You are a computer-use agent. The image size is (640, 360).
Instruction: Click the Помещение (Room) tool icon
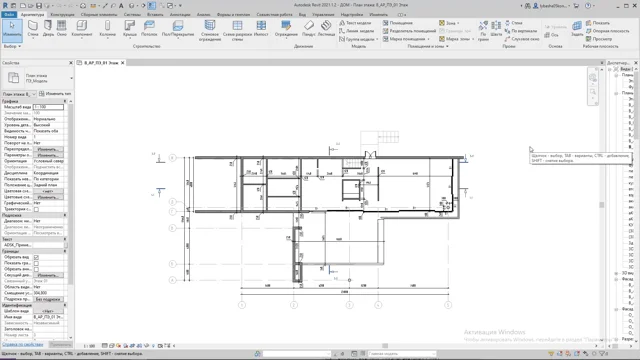386,23
